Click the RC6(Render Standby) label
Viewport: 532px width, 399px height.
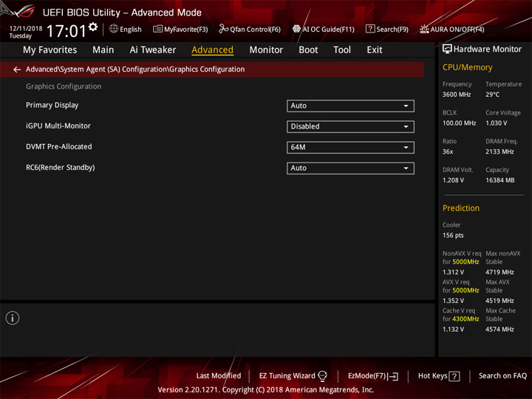click(61, 168)
